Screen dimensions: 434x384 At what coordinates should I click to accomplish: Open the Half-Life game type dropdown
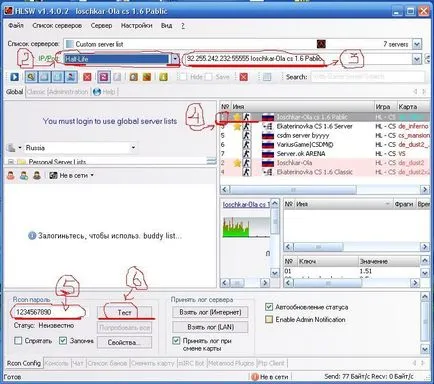[175, 59]
